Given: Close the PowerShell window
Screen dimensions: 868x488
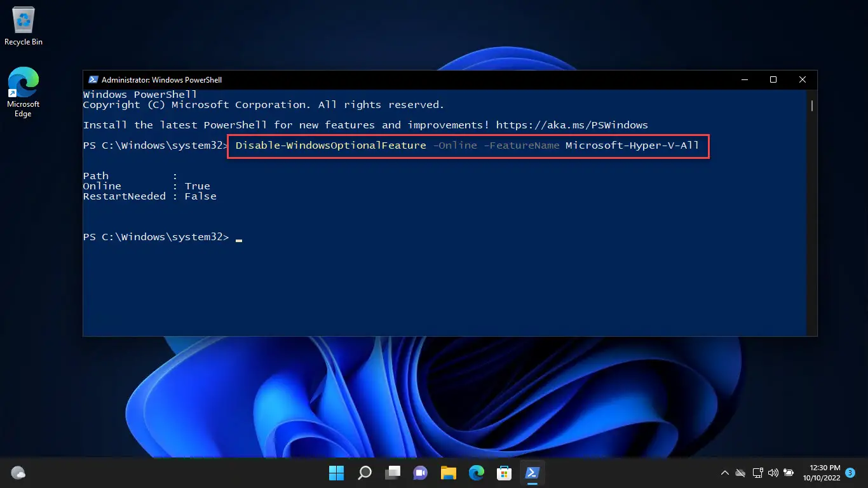Looking at the screenshot, I should pyautogui.click(x=803, y=80).
